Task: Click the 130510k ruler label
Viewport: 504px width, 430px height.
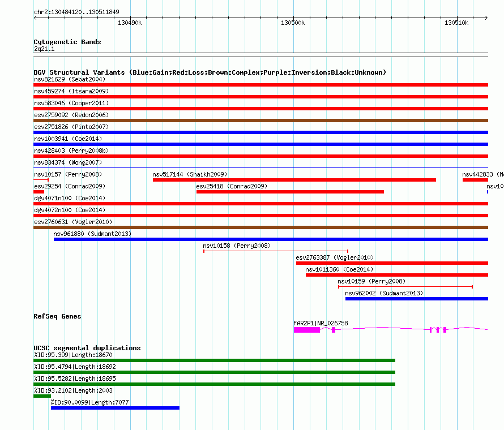Action: point(456,23)
